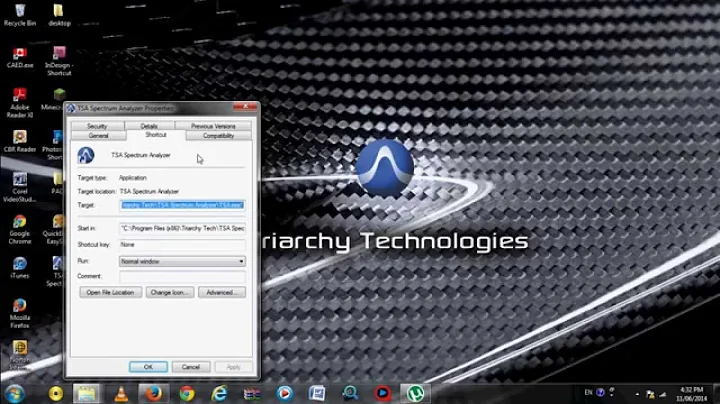The width and height of the screenshot is (720, 404).
Task: Click the Shortcut key field
Action: [x=182, y=245]
